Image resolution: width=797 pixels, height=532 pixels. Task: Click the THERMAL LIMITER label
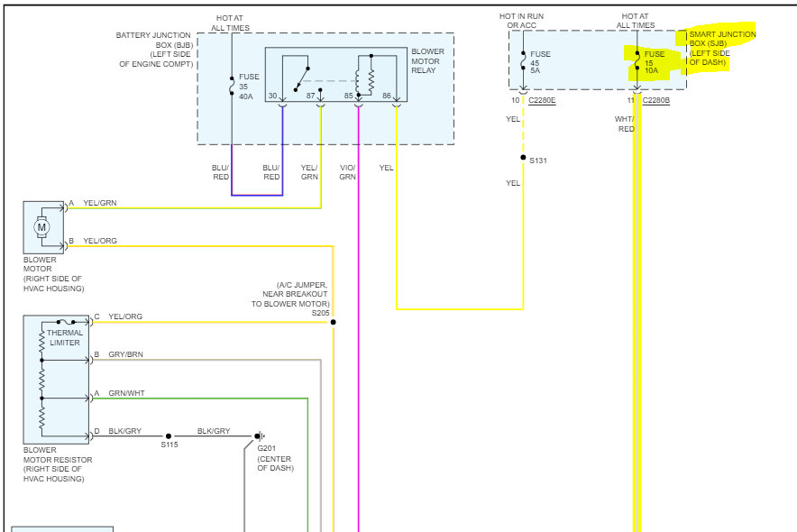click(65, 337)
